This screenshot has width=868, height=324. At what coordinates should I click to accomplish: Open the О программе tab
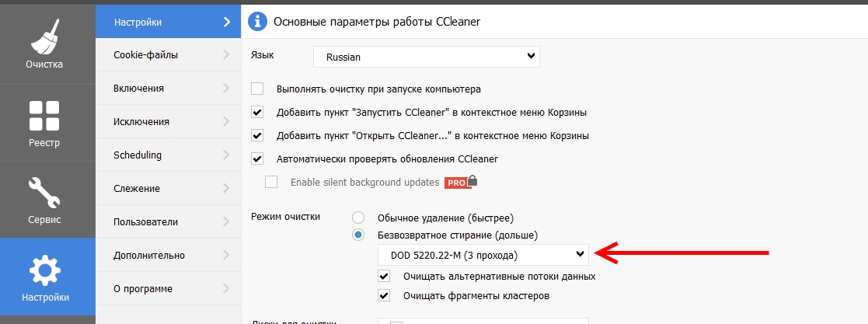[169, 288]
